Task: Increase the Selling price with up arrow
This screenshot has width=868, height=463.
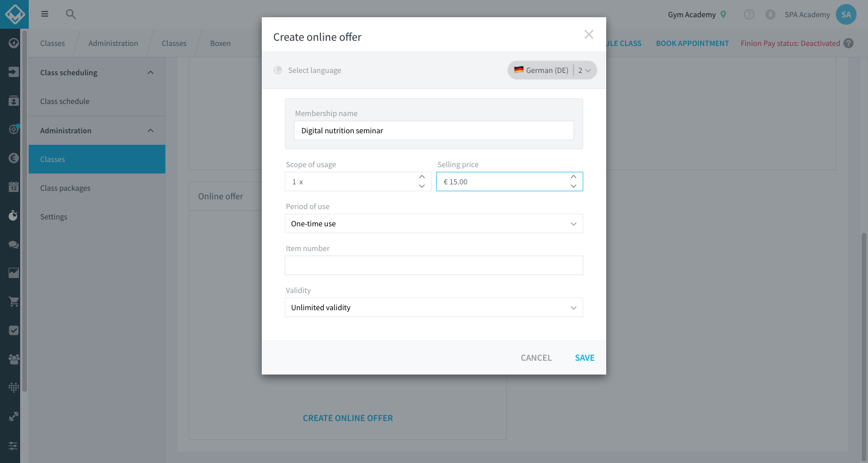Action: [573, 177]
